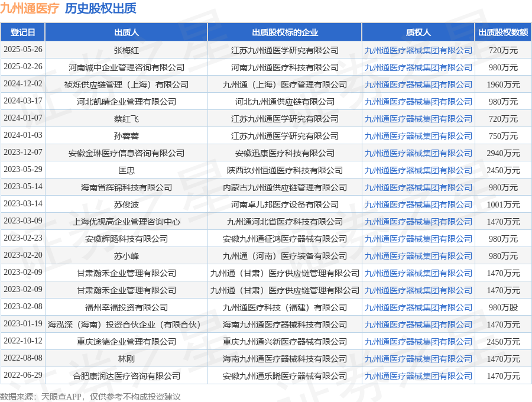Image resolution: width=532 pixels, height=402 pixels.
Task: Select pledgor name 苏俊波
Action: pos(126,205)
